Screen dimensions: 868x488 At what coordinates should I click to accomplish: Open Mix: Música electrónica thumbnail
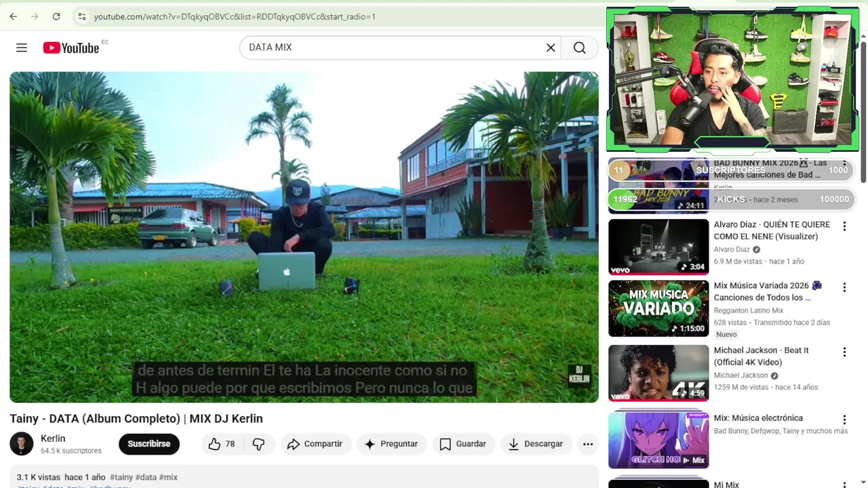(x=658, y=440)
